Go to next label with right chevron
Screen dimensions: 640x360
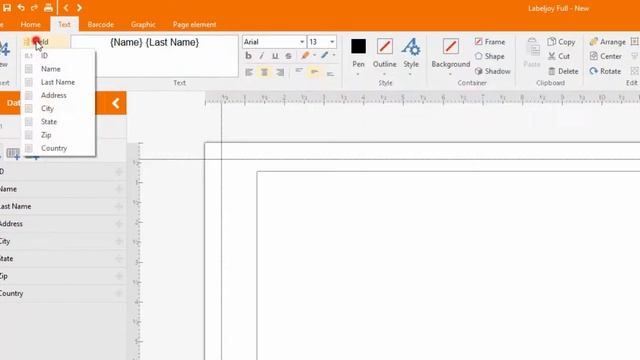point(79,7)
